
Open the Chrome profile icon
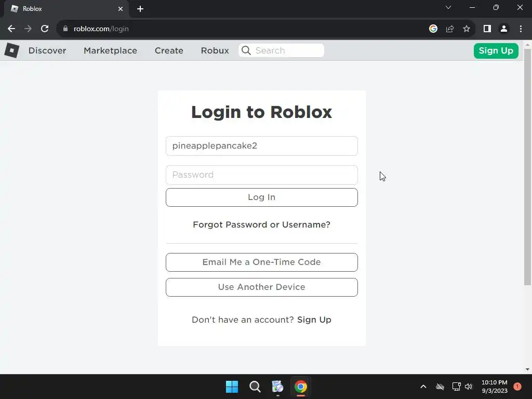(504, 29)
